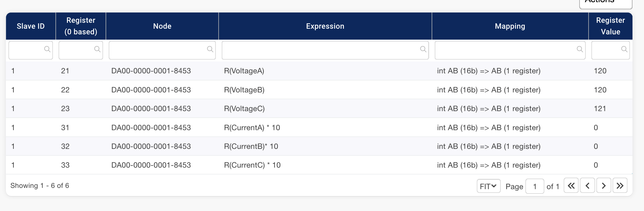Go to the first page
644x211 pixels.
[571, 186]
